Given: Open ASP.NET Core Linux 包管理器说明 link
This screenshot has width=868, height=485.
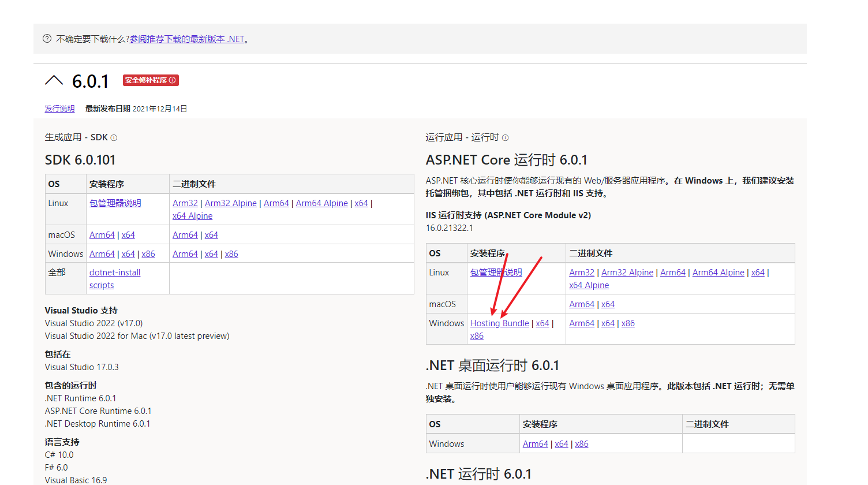Looking at the screenshot, I should pyautogui.click(x=496, y=273).
